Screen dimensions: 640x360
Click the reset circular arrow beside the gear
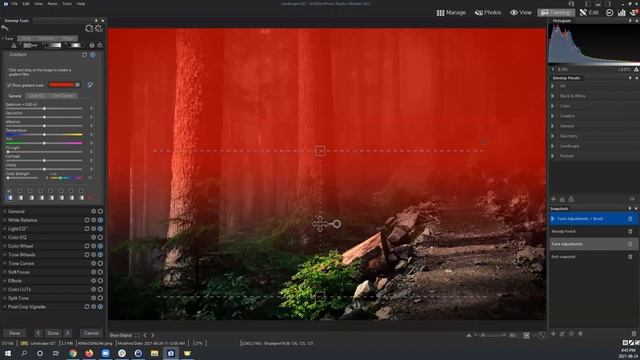coord(89,29)
